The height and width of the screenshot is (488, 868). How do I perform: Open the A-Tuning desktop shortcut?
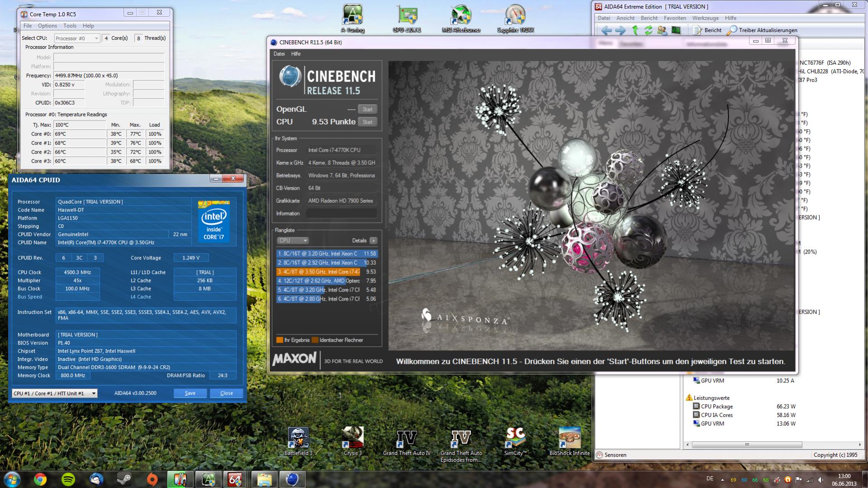tap(353, 19)
